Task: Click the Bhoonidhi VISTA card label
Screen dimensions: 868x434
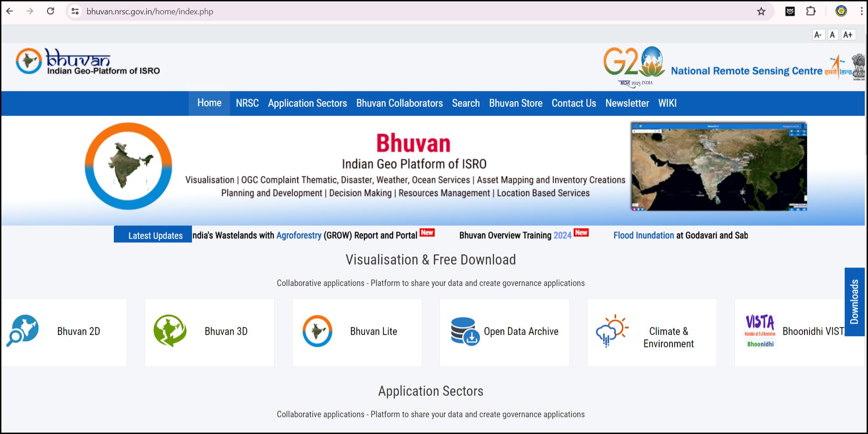Action: point(814,331)
